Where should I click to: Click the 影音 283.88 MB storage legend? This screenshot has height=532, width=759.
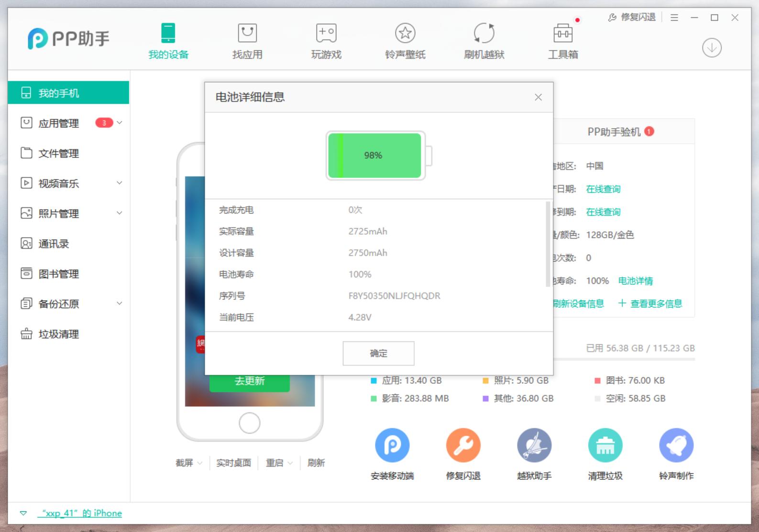click(x=410, y=399)
